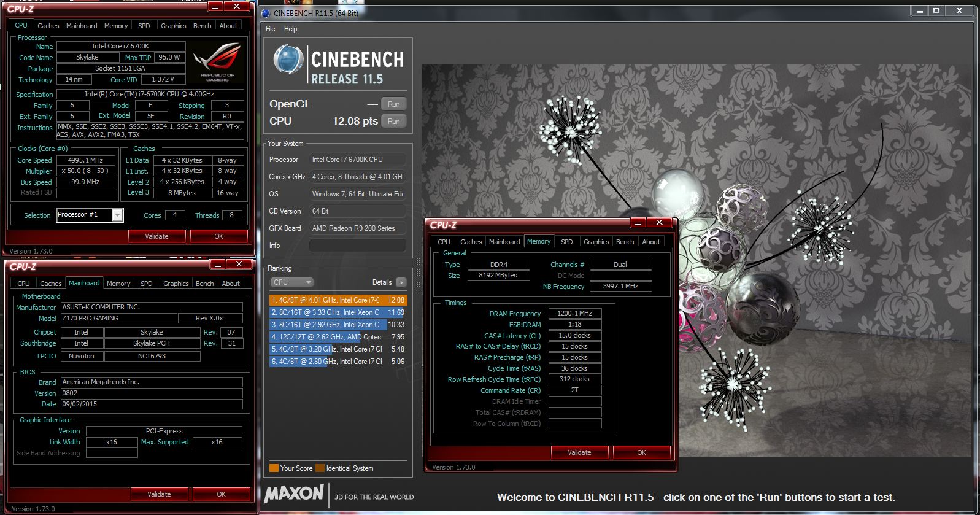Open Cinebench File menu
The width and height of the screenshot is (980, 515).
(270, 29)
